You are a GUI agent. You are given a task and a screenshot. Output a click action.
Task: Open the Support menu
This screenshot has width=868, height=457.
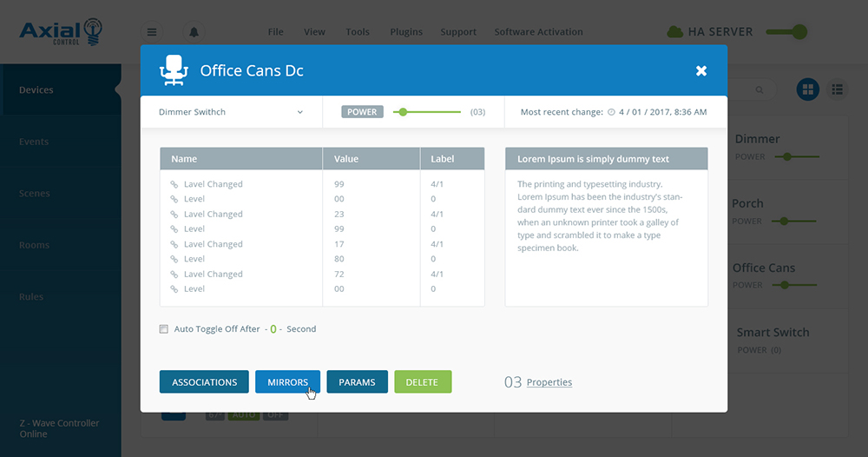click(458, 32)
